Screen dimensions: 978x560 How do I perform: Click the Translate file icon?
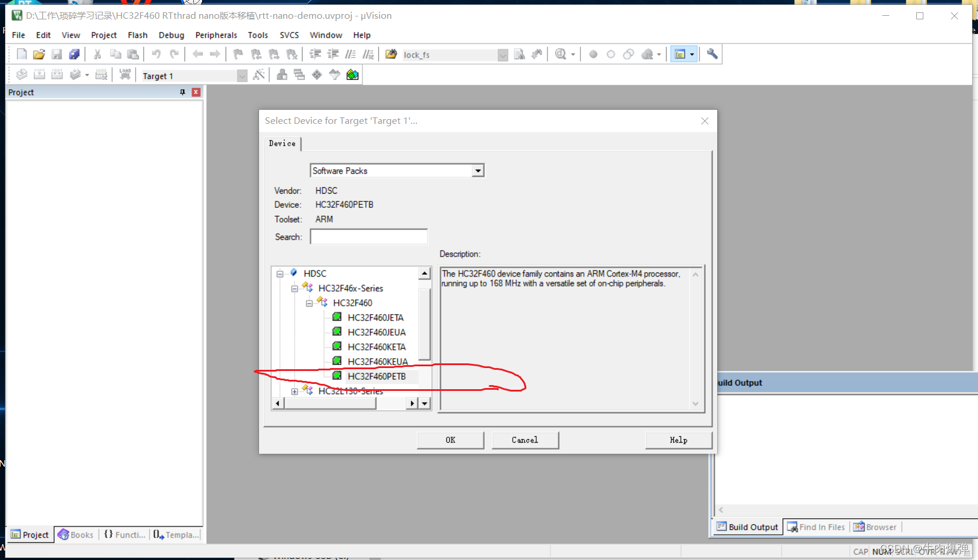coord(22,75)
